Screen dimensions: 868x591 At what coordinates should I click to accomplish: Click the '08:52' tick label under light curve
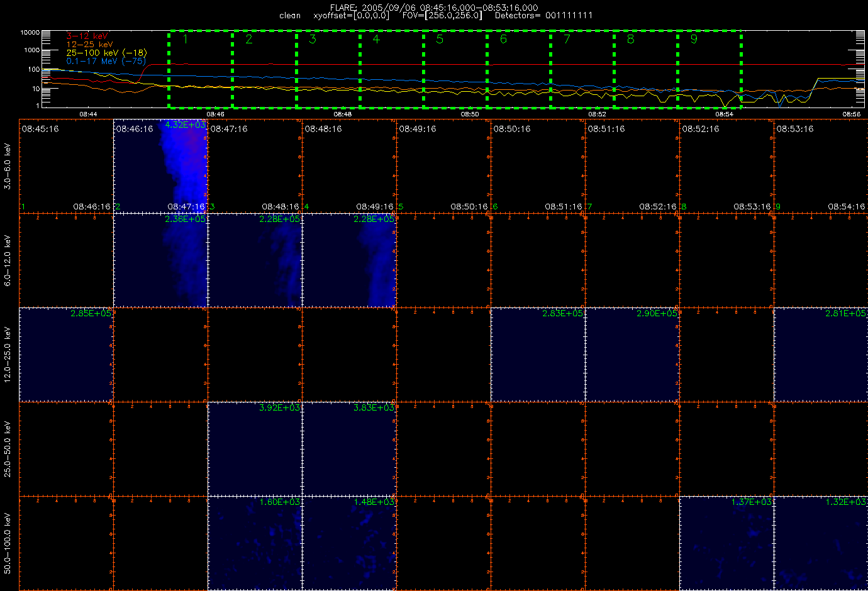(x=597, y=114)
